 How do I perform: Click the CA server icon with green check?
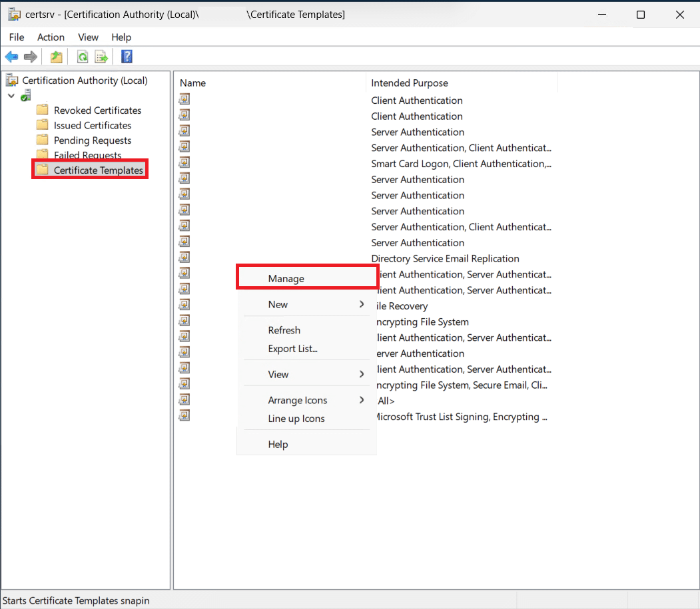26,96
